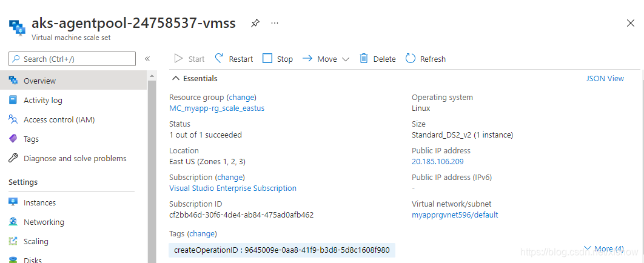Click the Access control (IAM) icon
Image resolution: width=644 pixels, height=263 pixels.
(x=13, y=119)
